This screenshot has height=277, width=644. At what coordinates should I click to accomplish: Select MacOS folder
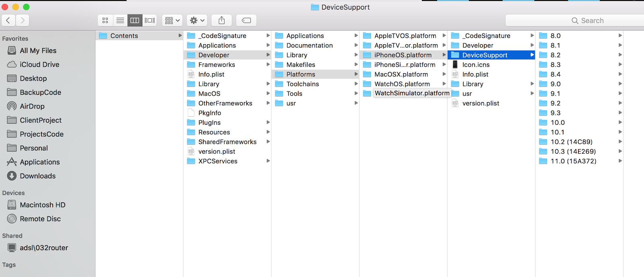tap(227, 94)
